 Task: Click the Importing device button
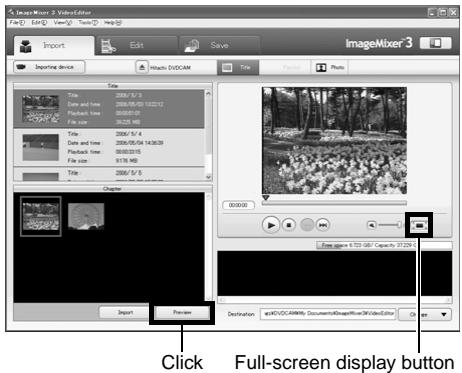[49, 67]
